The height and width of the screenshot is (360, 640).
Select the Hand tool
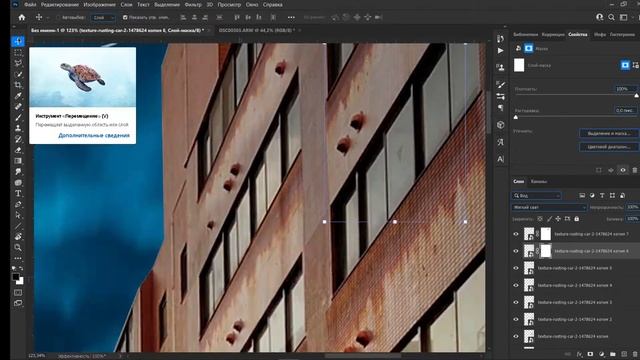pos(18,237)
